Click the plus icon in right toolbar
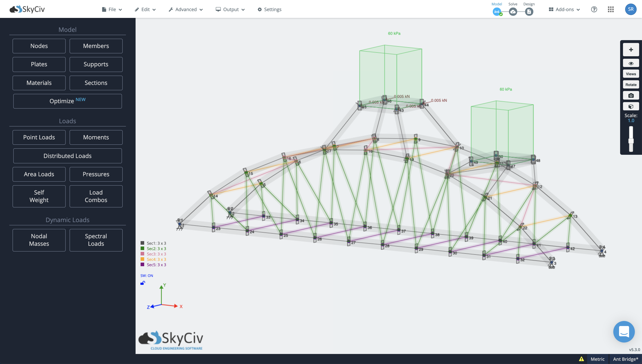The width and height of the screenshot is (642, 364). click(631, 50)
